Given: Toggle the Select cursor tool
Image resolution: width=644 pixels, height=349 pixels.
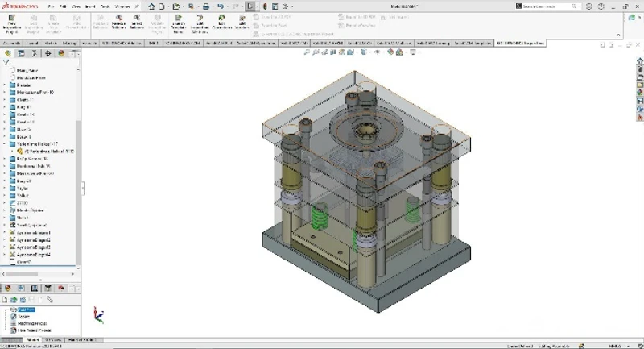Looking at the screenshot, I should (250, 6).
